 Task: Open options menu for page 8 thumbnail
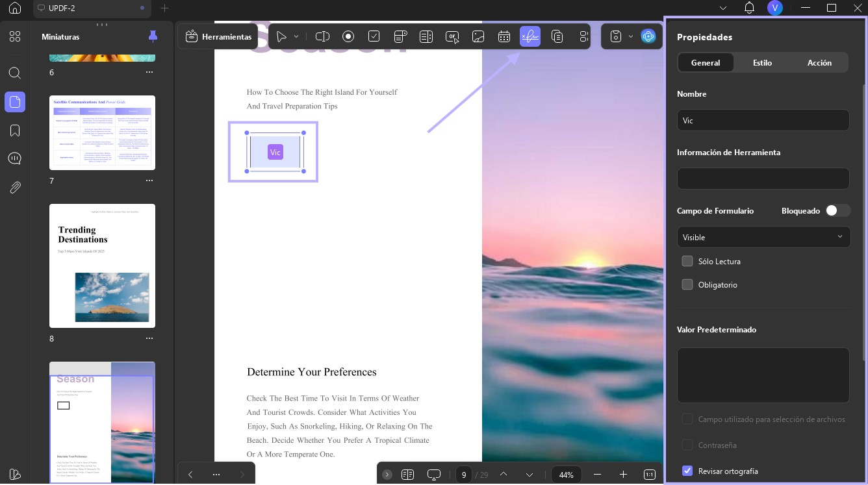[x=149, y=338]
